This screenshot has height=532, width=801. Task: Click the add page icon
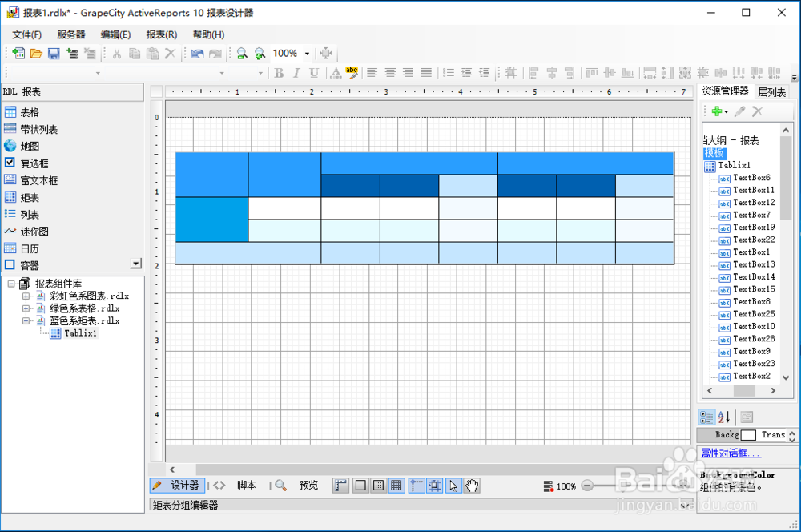pos(72,53)
